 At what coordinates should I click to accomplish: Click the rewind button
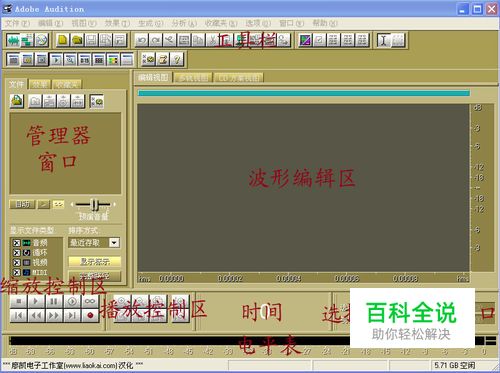point(36,315)
